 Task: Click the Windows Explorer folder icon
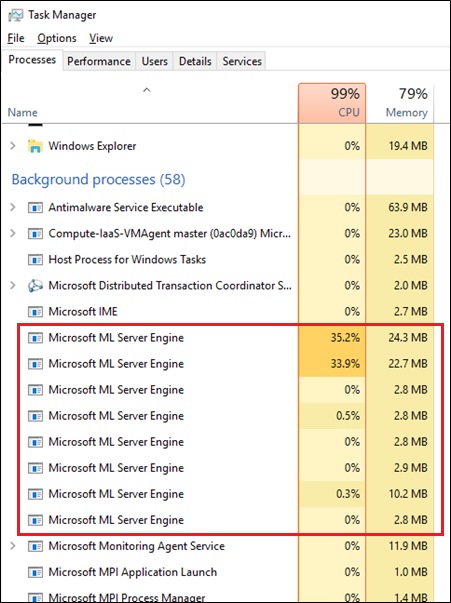35,146
